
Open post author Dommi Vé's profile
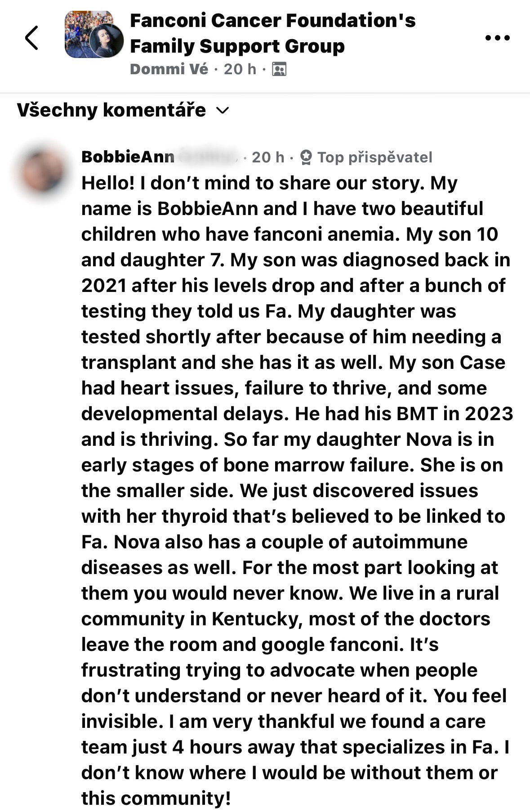(169, 69)
